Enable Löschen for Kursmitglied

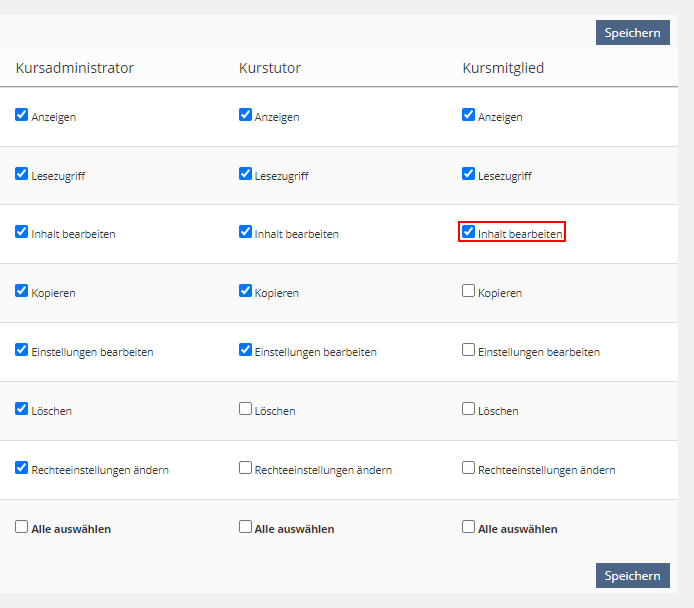[x=468, y=409]
